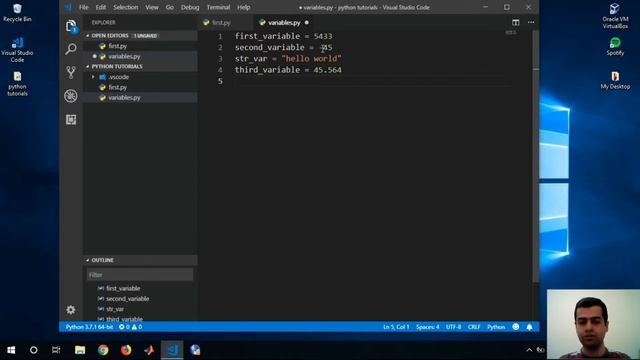Screen dimensions: 640x360
Task: Open the View menu
Action: pyautogui.click(x=152, y=7)
